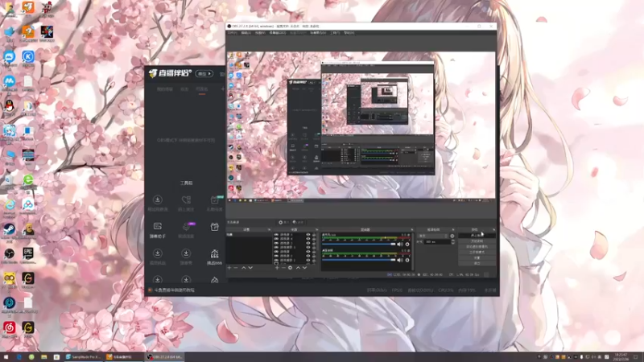
Task: Pop out the Audio Mixer dock via header icon
Action: coord(412,229)
